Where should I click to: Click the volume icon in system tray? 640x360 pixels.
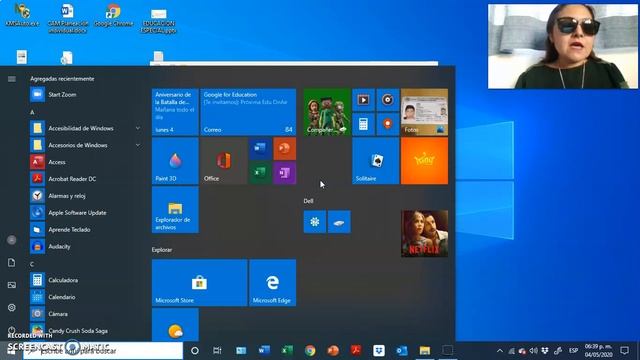coord(533,351)
